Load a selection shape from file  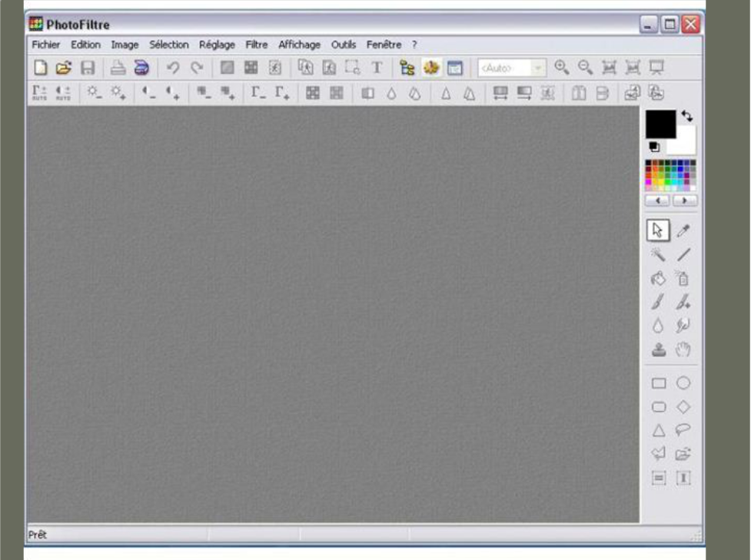(x=683, y=454)
